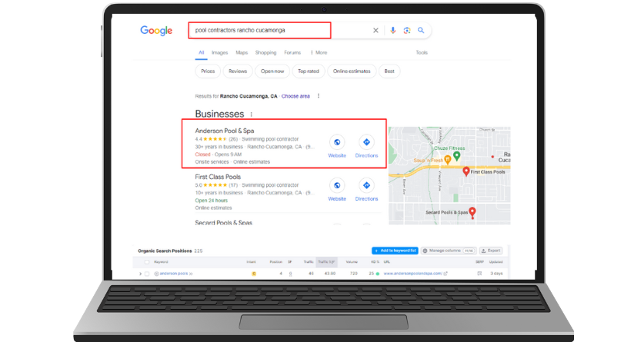Click the magnifying glass search icon
The width and height of the screenshot is (644, 342).
pos(421,30)
